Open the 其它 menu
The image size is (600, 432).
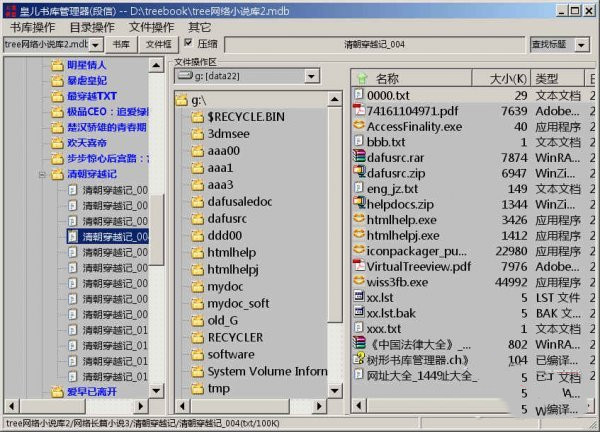199,28
